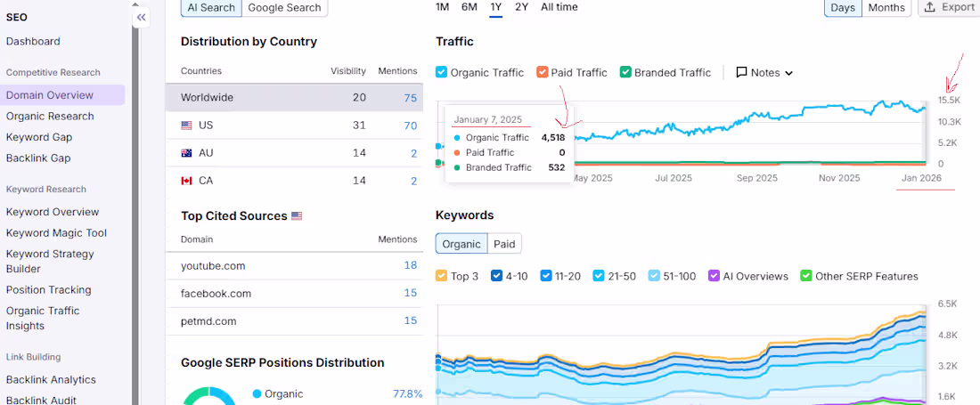Toggle the 4-10 positions checkbox
The height and width of the screenshot is (405, 980).
coord(497,276)
